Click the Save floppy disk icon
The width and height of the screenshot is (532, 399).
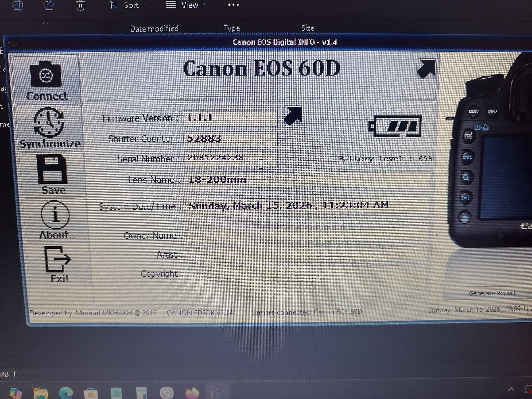click(x=52, y=170)
